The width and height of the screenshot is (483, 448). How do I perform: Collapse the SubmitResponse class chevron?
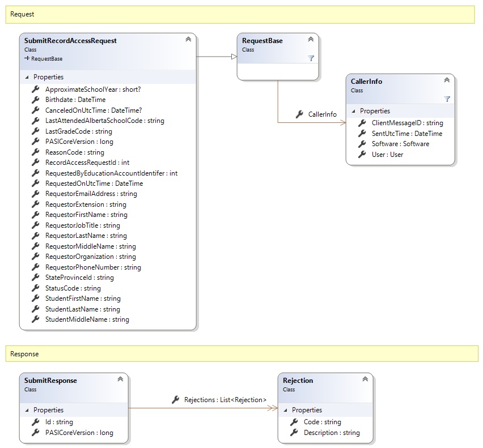pyautogui.click(x=120, y=379)
